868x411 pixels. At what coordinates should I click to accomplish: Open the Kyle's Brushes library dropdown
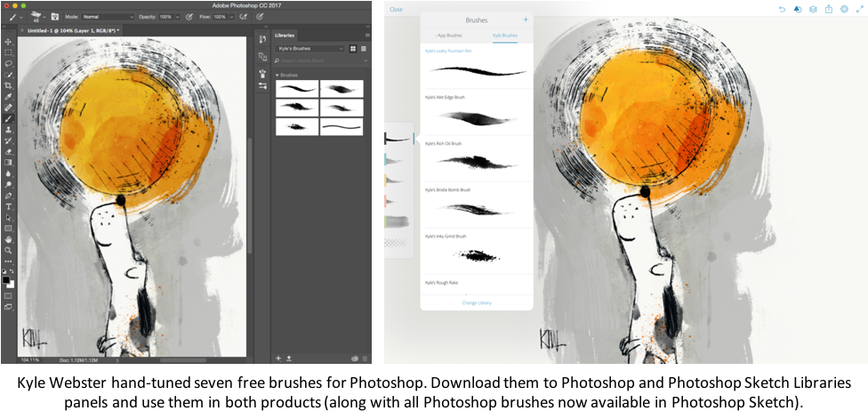coord(309,48)
